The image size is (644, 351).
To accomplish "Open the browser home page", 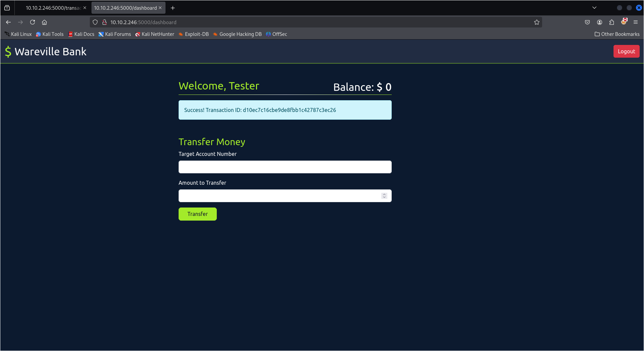I will click(x=44, y=22).
